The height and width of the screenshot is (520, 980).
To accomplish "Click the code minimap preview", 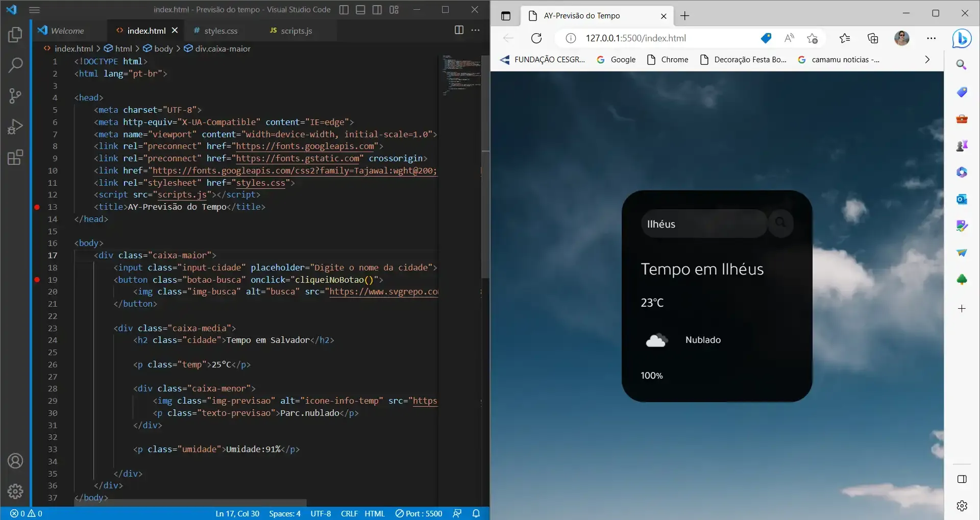I will [x=461, y=75].
